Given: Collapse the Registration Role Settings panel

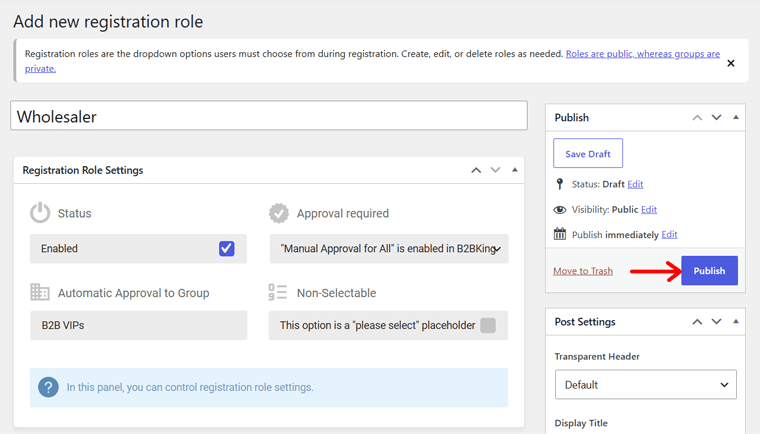Looking at the screenshot, I should coord(515,170).
